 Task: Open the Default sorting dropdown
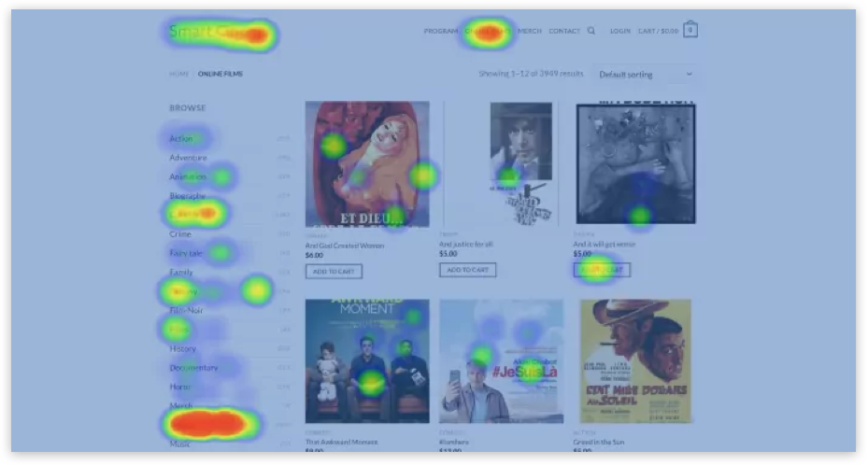(x=646, y=74)
